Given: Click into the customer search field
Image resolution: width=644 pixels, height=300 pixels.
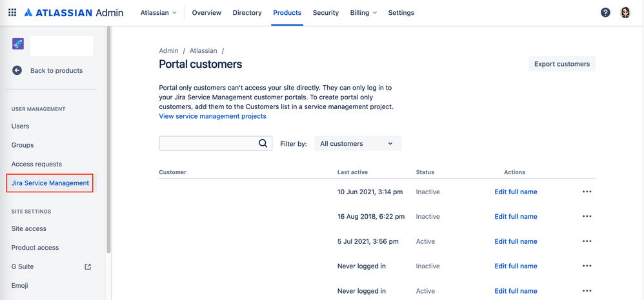Looking at the screenshot, I should [206, 143].
